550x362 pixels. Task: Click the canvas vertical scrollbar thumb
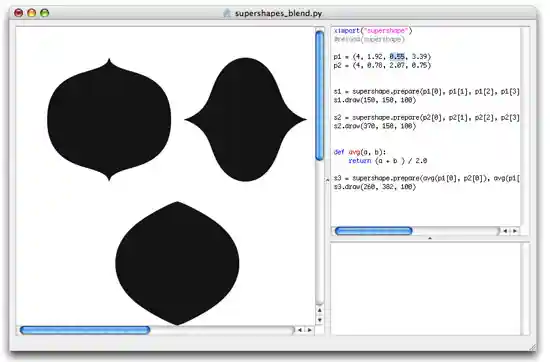(x=320, y=95)
